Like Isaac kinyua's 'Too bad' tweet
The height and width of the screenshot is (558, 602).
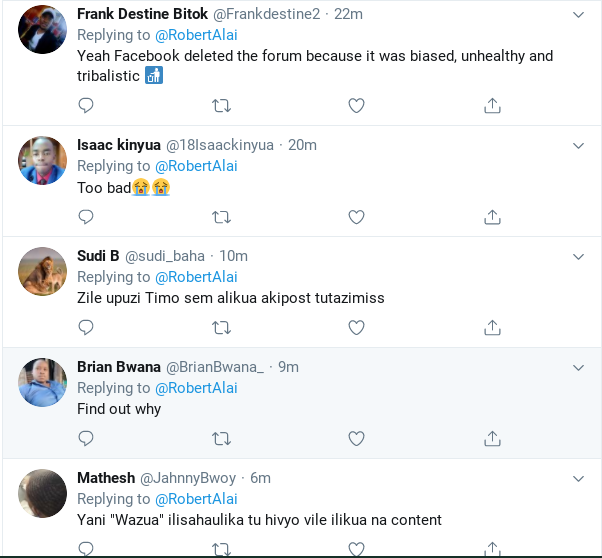356,217
